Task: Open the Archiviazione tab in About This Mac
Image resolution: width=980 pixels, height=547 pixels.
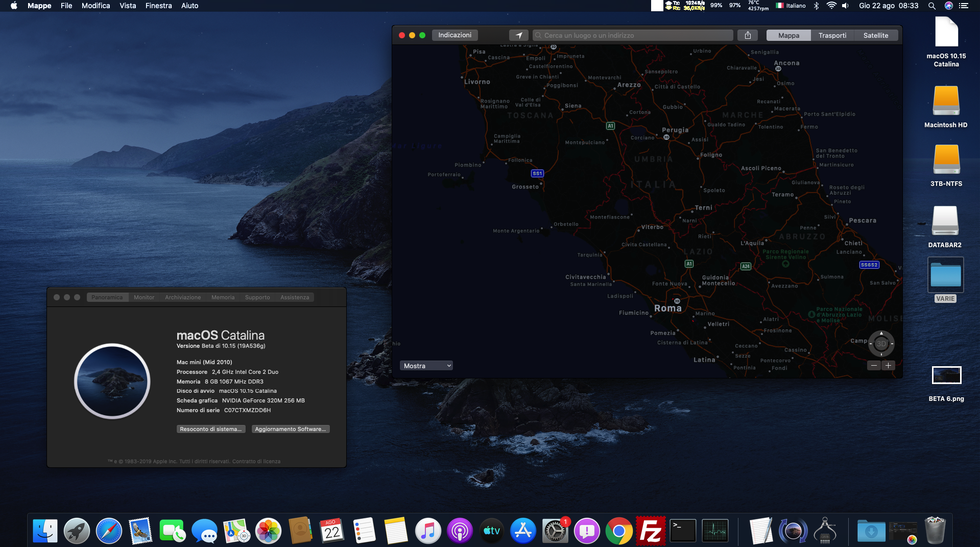Action: tap(183, 297)
